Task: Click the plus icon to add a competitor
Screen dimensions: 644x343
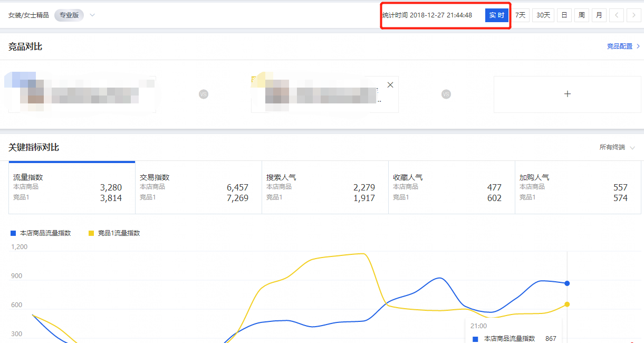Action: click(x=567, y=93)
